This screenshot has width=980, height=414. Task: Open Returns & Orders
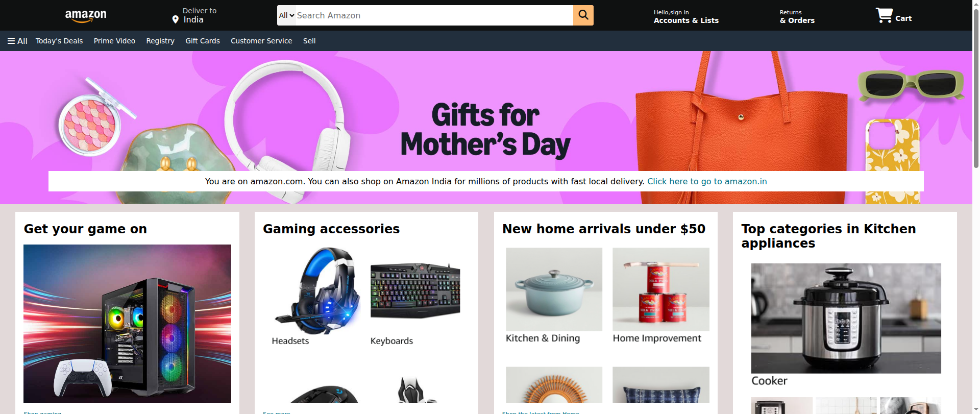point(797,16)
